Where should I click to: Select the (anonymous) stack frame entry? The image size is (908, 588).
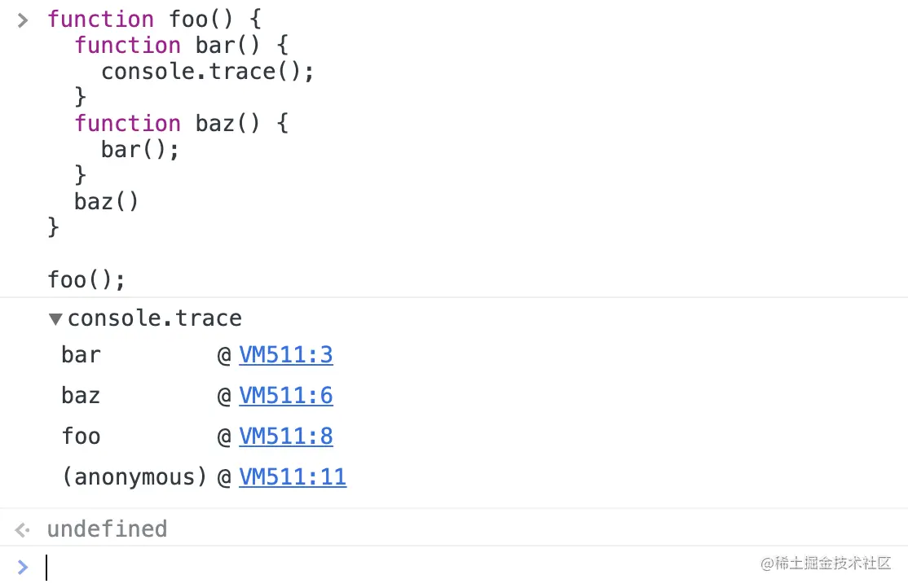pyautogui.click(x=134, y=477)
